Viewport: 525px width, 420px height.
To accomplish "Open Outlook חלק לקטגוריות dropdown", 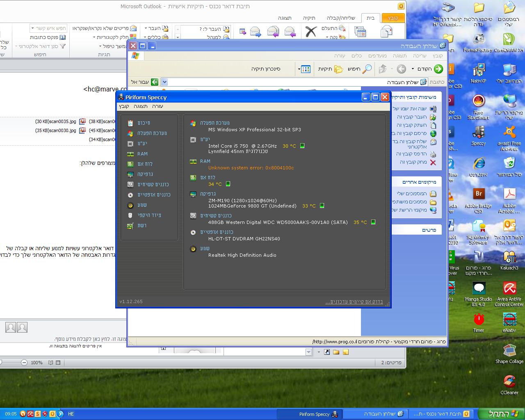I will point(115,37).
